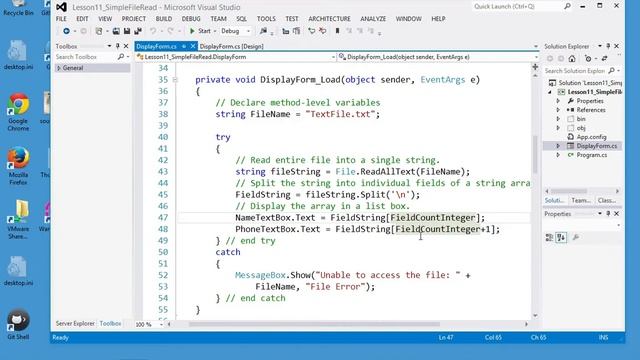The image size is (640, 360).
Task: Collapse the Lesson11_SimpleFileRead project node
Action: [550, 92]
